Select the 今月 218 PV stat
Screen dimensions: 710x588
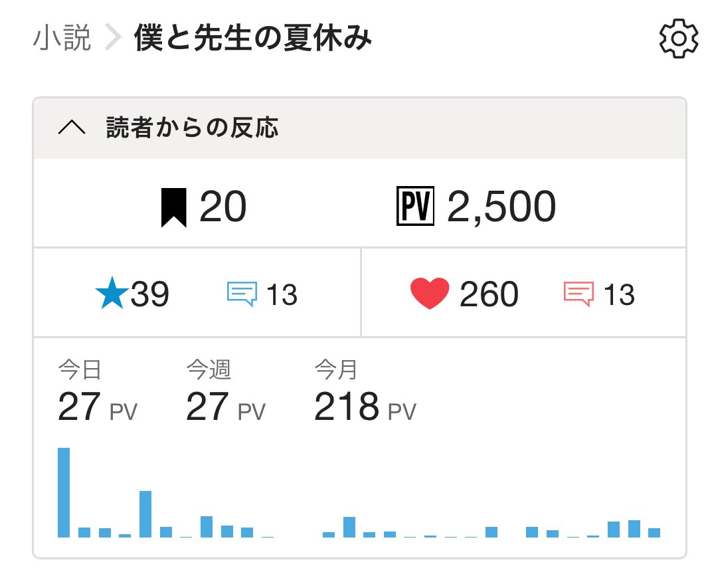pos(365,395)
